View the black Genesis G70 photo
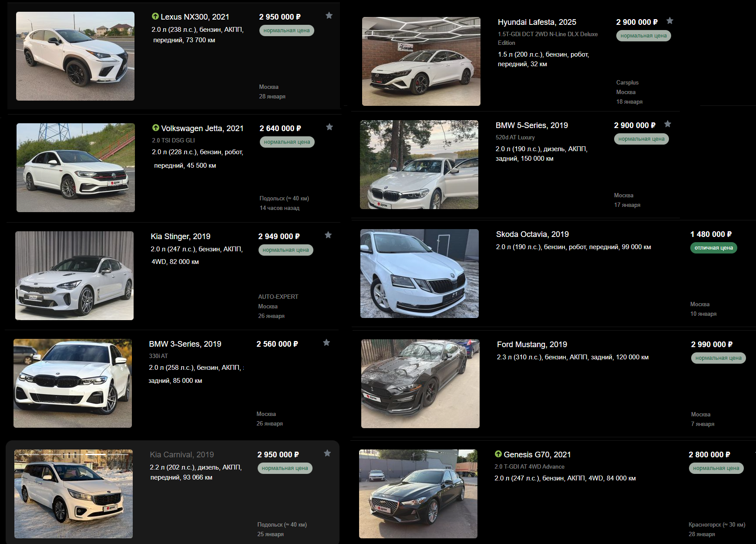Screen dimensions: 756x544 (x=418, y=494)
